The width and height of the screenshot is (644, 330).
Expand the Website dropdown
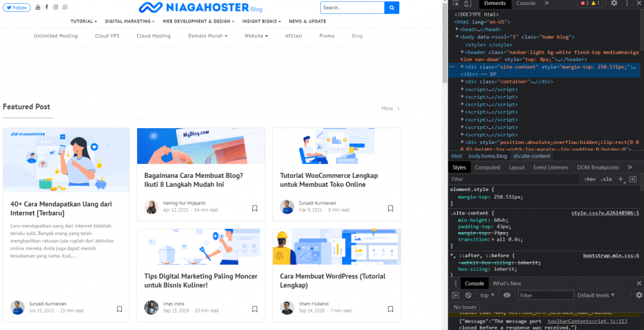tap(257, 36)
